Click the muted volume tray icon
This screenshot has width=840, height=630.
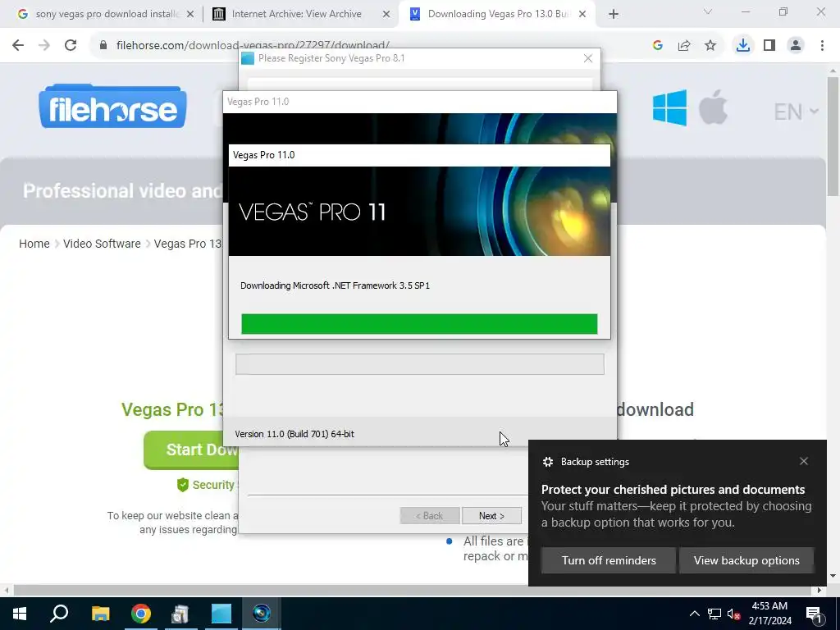[734, 614]
